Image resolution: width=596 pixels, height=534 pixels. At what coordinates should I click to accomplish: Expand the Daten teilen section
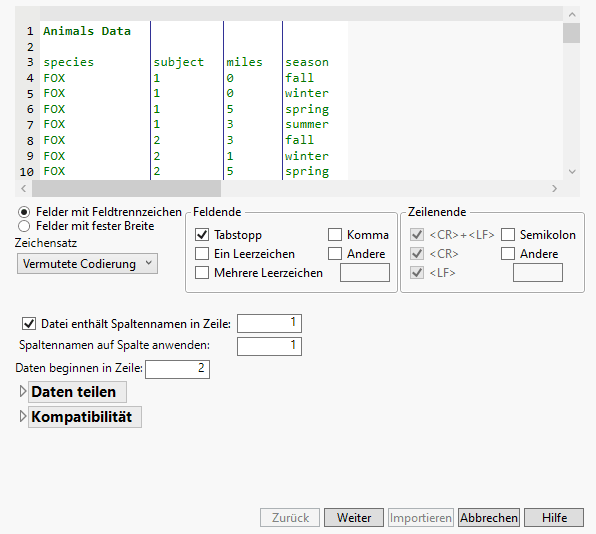23,391
